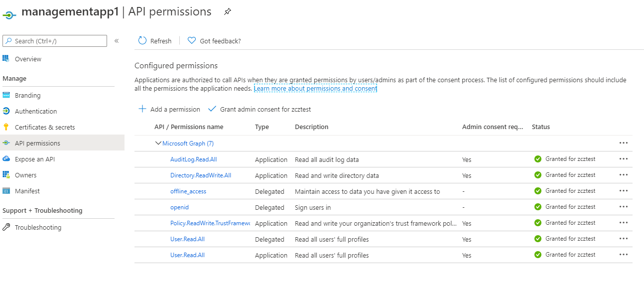Click Got feedback? button text
The image size is (644, 290).
[x=220, y=41]
